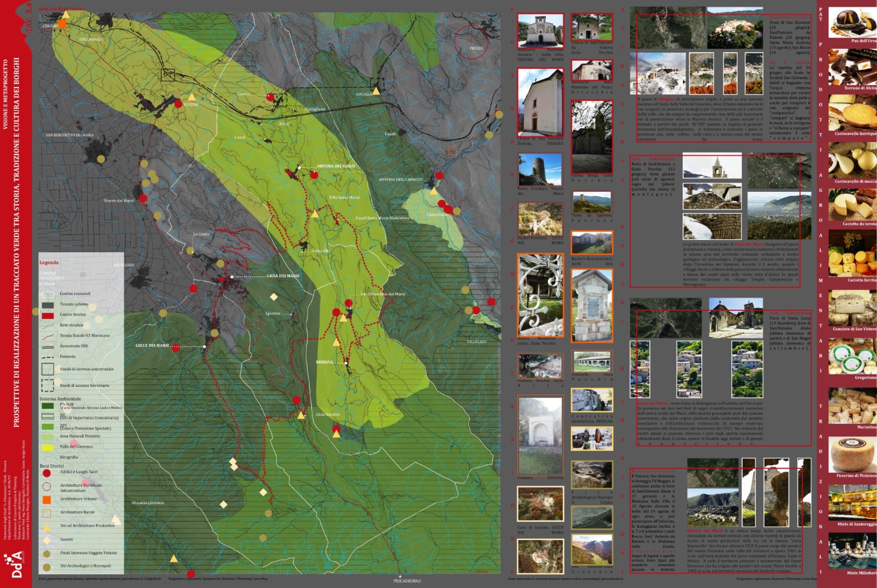Click the PESCASSEROLI label at the map bottom
The width and height of the screenshot is (877, 588).
407,581
